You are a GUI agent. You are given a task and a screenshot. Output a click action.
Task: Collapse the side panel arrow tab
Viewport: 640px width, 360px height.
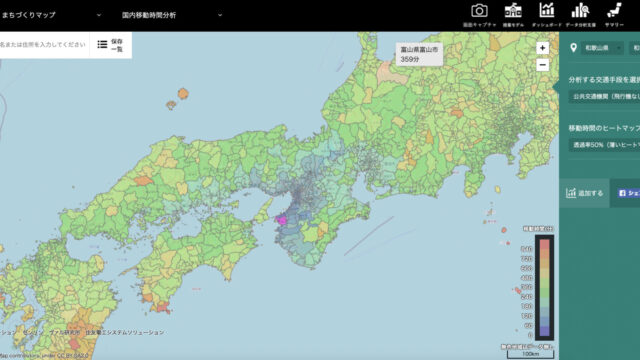click(556, 87)
